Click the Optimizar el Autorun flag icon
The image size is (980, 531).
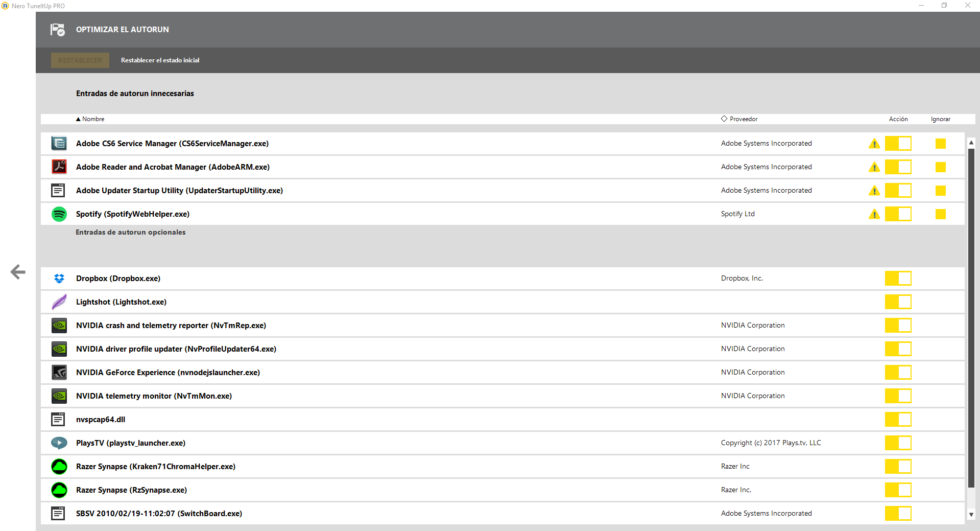pyautogui.click(x=58, y=30)
